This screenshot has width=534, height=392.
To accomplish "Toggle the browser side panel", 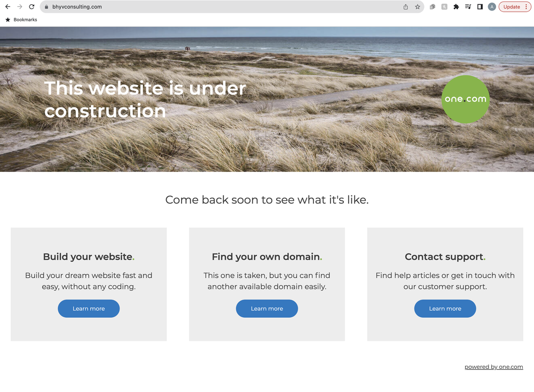I will (480, 7).
